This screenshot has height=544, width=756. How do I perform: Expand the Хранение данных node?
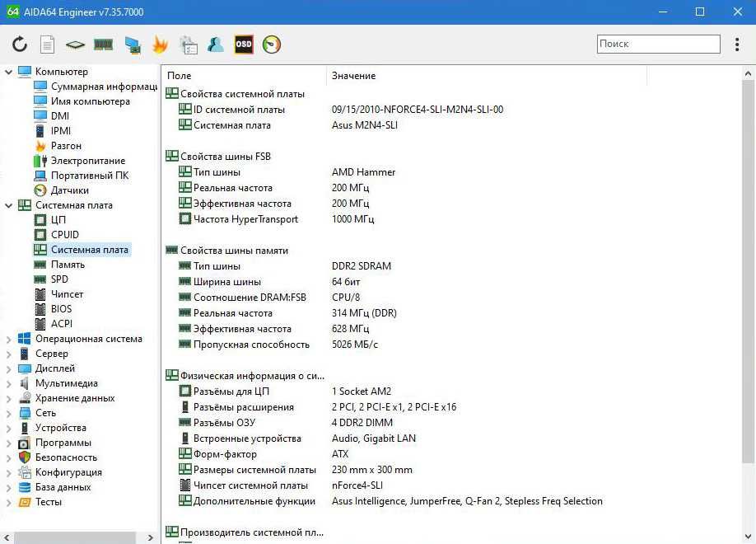pos(9,399)
